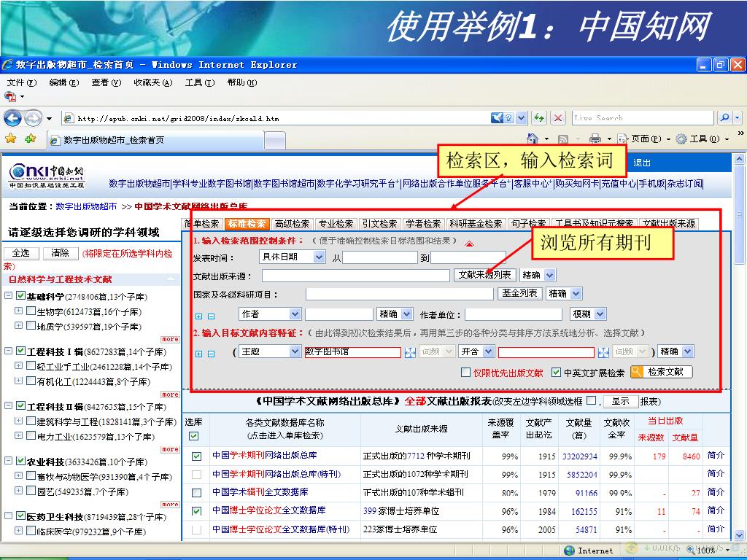Click plus icon to add 主题 row
747x560 pixels.
198,354
